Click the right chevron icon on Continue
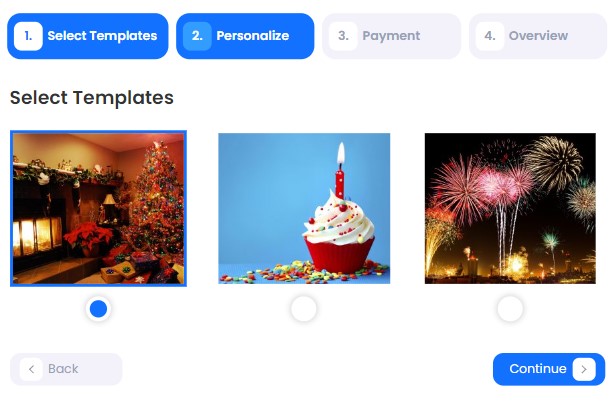This screenshot has height=405, width=610. (x=584, y=369)
